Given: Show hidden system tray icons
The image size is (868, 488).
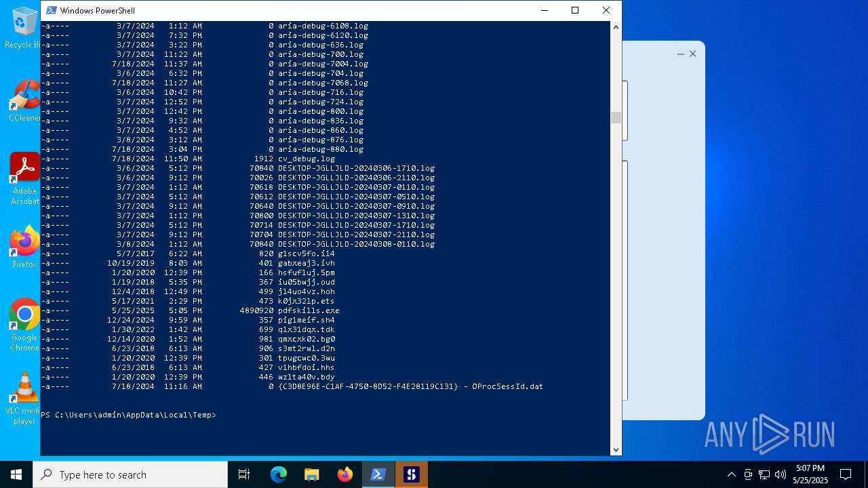Looking at the screenshot, I should point(731,474).
